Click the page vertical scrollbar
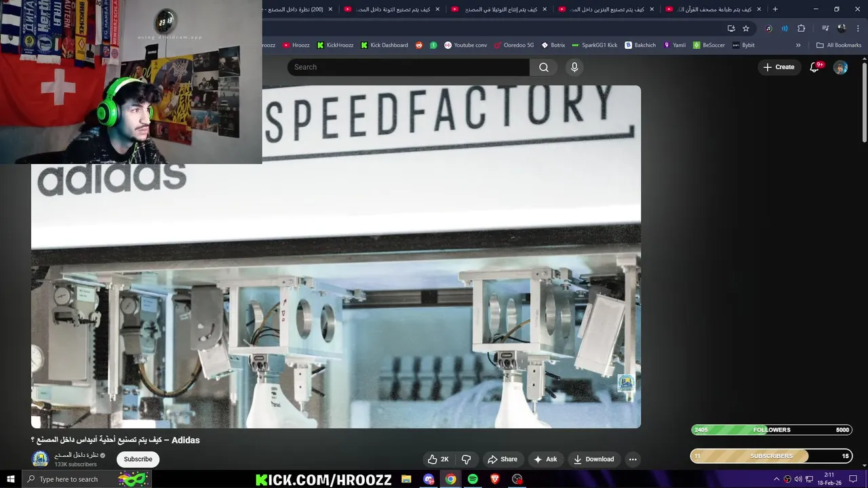This screenshot has width=868, height=488. point(864,102)
